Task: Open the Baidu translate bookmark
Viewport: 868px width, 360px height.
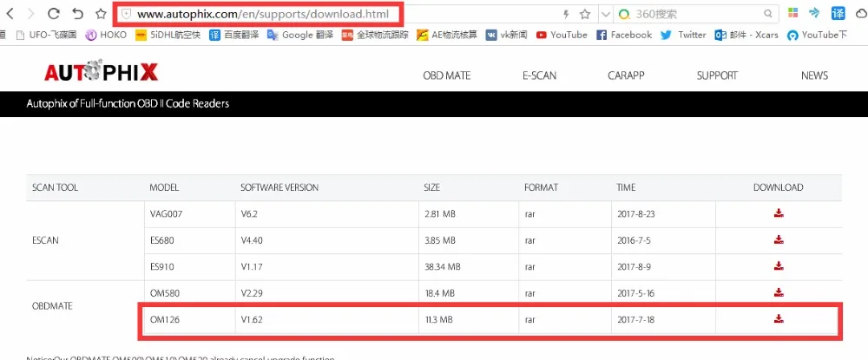Action: pos(233,35)
